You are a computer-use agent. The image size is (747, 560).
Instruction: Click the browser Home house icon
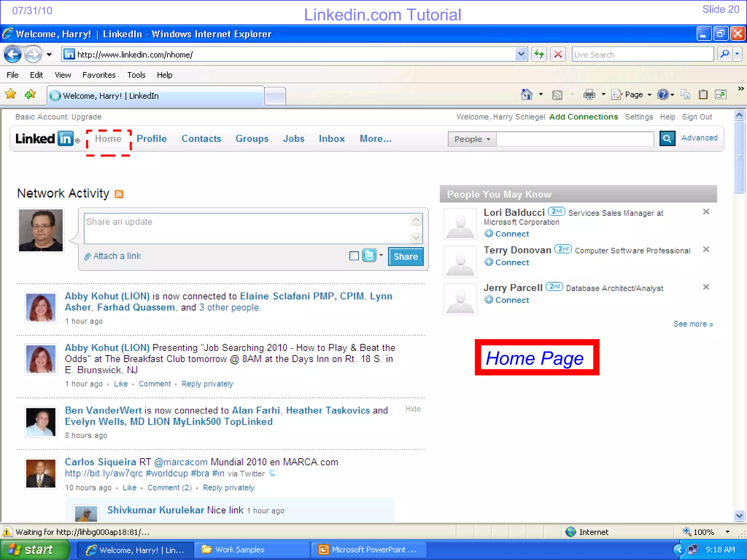[x=526, y=95]
